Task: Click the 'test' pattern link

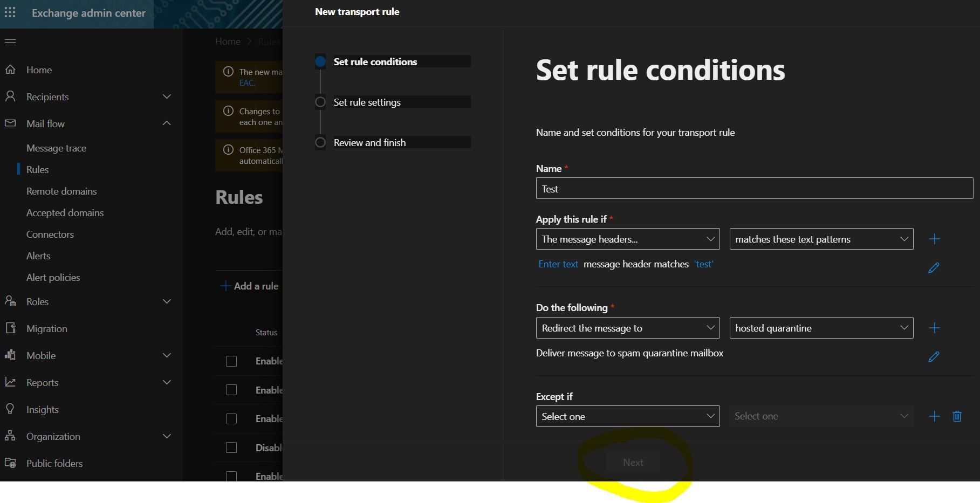Action: tap(704, 264)
